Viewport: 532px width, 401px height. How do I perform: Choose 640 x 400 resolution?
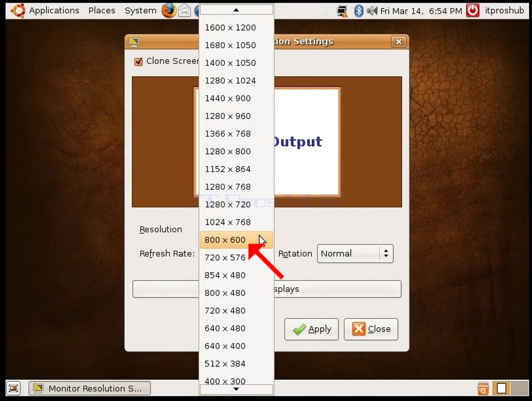[236, 345]
